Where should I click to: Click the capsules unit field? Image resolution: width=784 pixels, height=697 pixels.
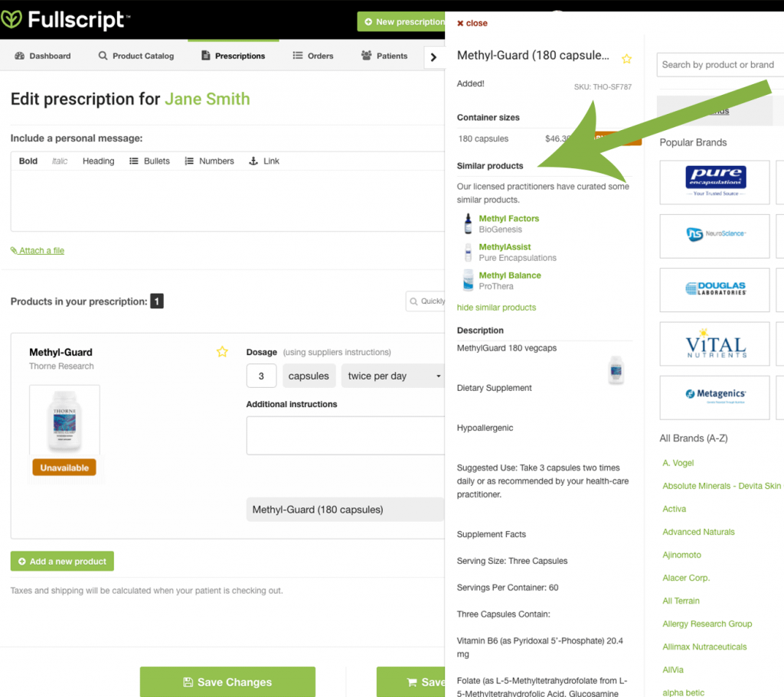[309, 376]
